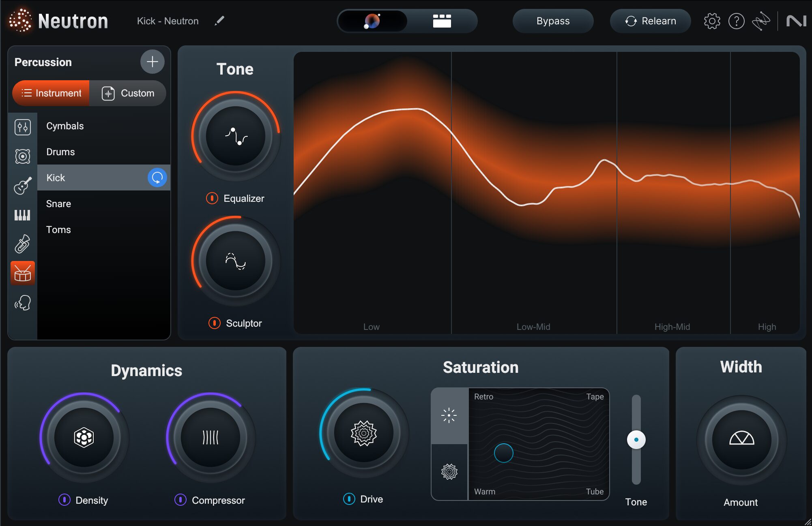The image size is (812, 526).
Task: Toggle the Density power button
Action: [x=64, y=500]
